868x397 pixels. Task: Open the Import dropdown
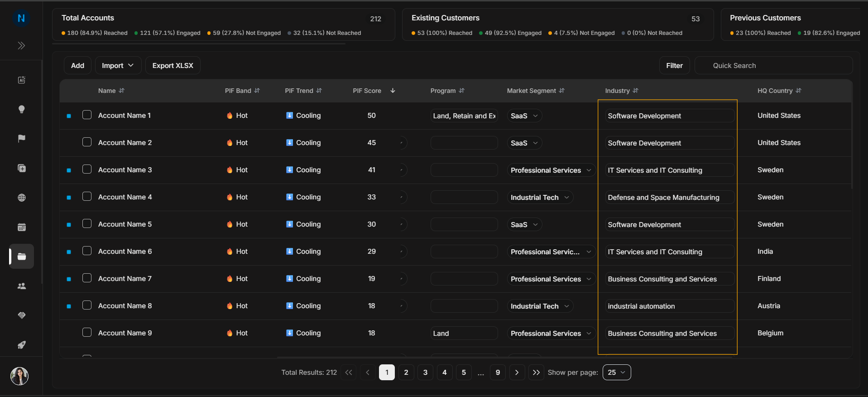point(118,66)
